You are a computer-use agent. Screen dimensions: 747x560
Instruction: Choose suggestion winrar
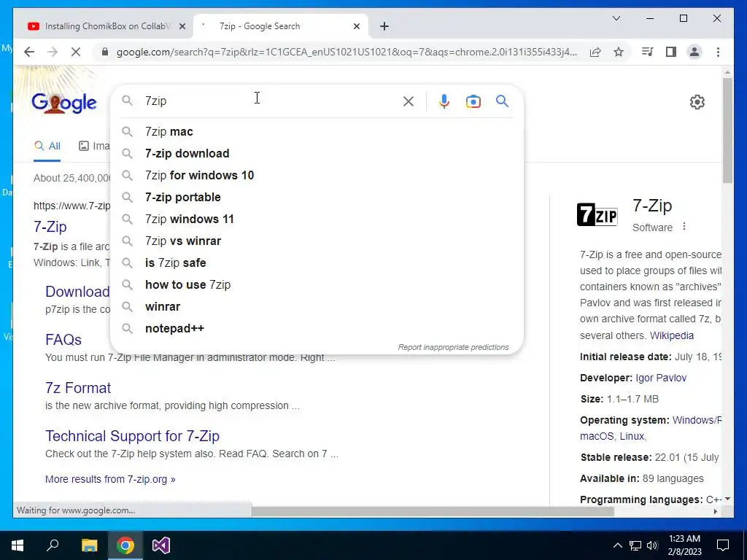click(x=317, y=307)
